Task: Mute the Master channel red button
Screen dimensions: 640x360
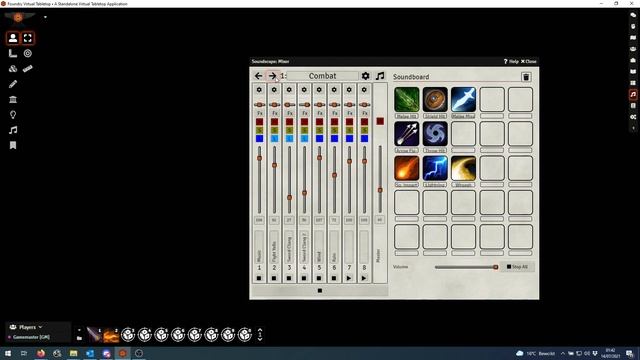Action: click(x=380, y=121)
